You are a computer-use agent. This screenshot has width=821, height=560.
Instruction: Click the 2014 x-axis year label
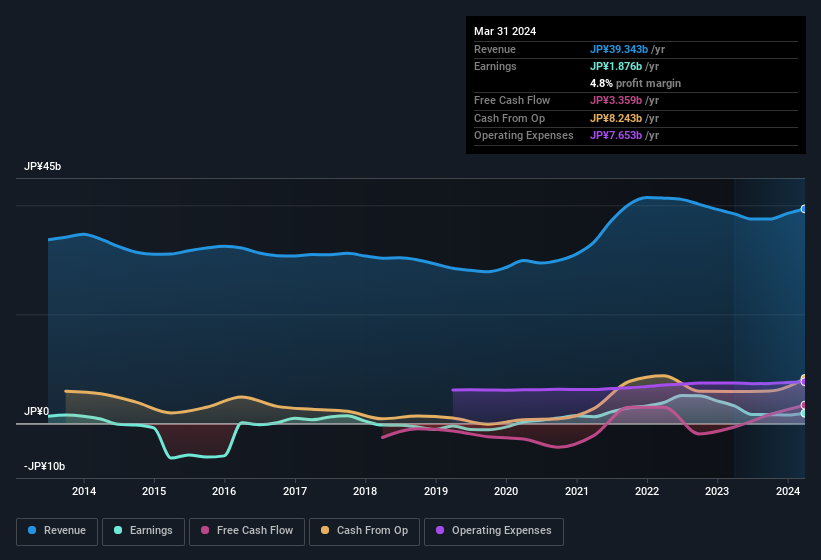click(84, 491)
